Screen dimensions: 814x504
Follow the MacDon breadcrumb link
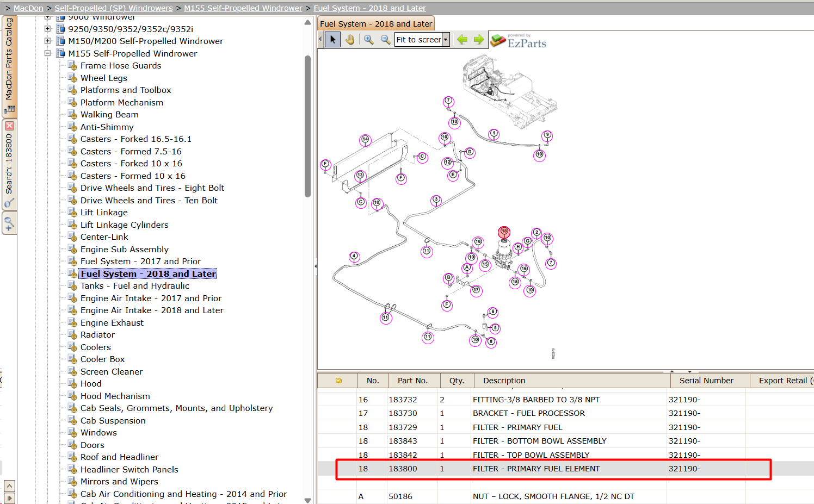[x=28, y=8]
